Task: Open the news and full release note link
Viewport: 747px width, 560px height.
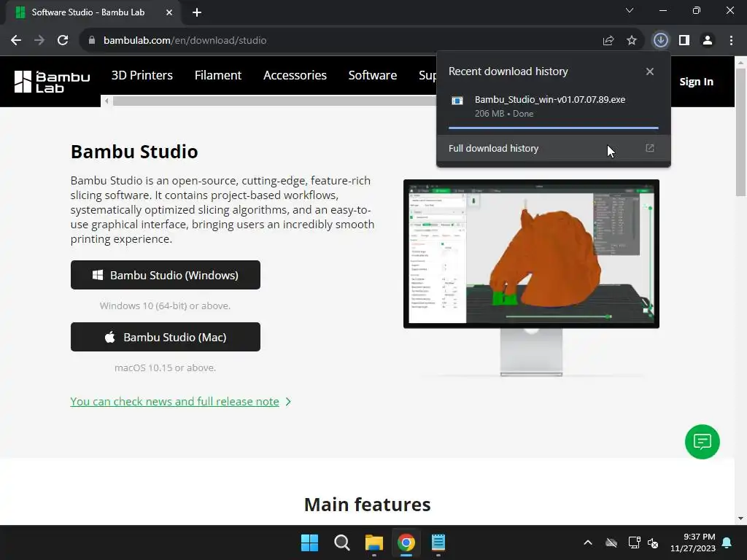Action: (x=174, y=402)
